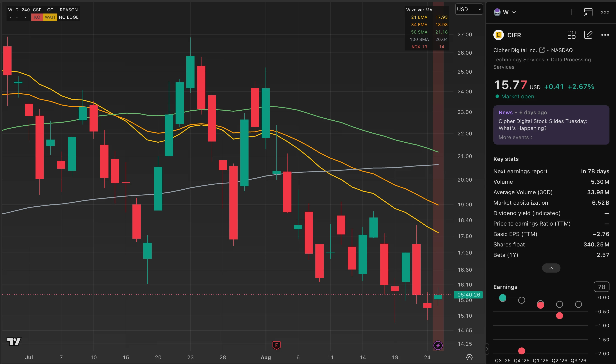Click the 240 timeframe label
This screenshot has width=616, height=364.
click(25, 10)
